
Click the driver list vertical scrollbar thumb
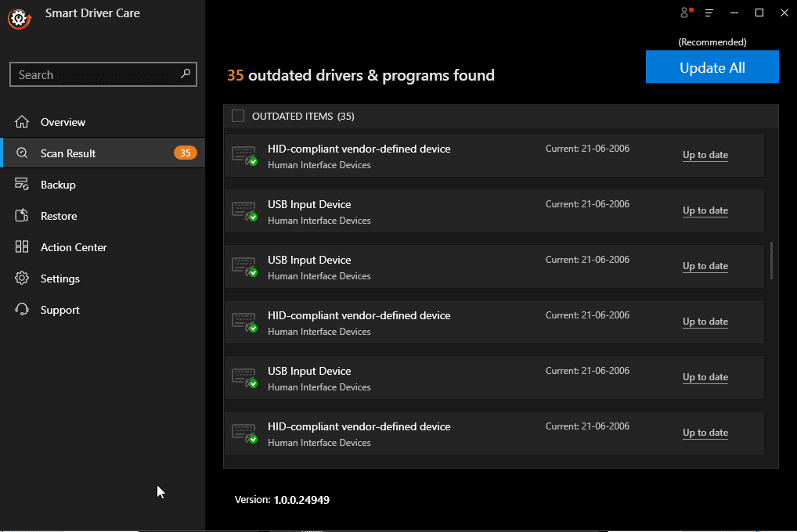click(771, 260)
